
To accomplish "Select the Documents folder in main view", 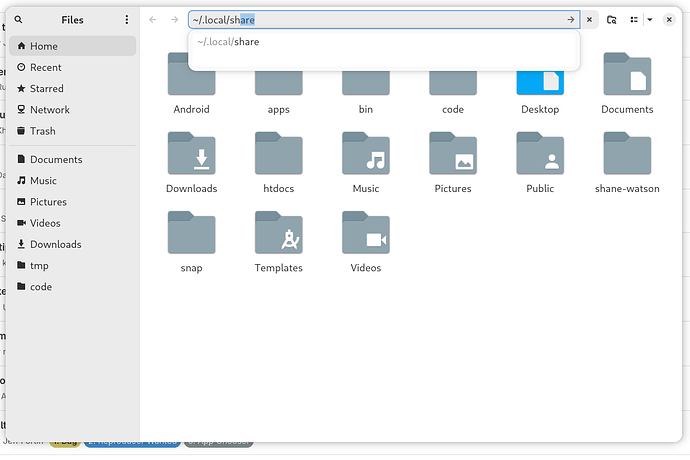I will point(627,74).
